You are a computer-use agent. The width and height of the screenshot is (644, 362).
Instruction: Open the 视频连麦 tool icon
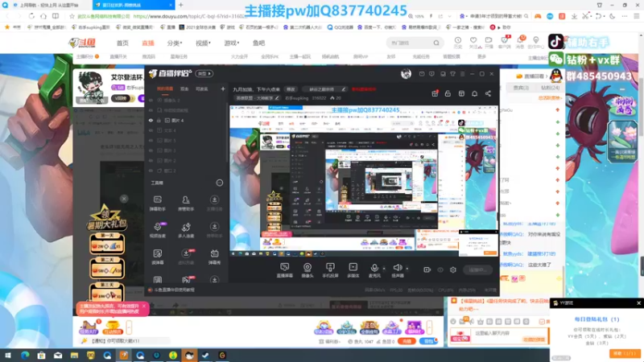(x=157, y=230)
